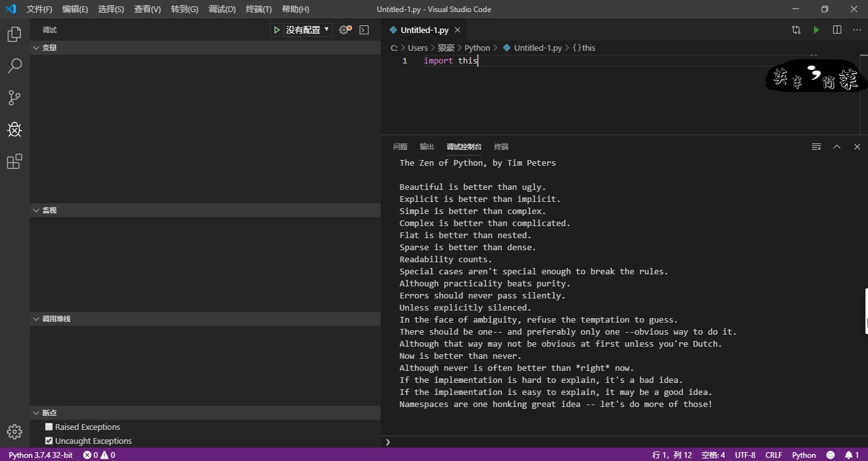
Task: Click the code line import this
Action: [451, 60]
